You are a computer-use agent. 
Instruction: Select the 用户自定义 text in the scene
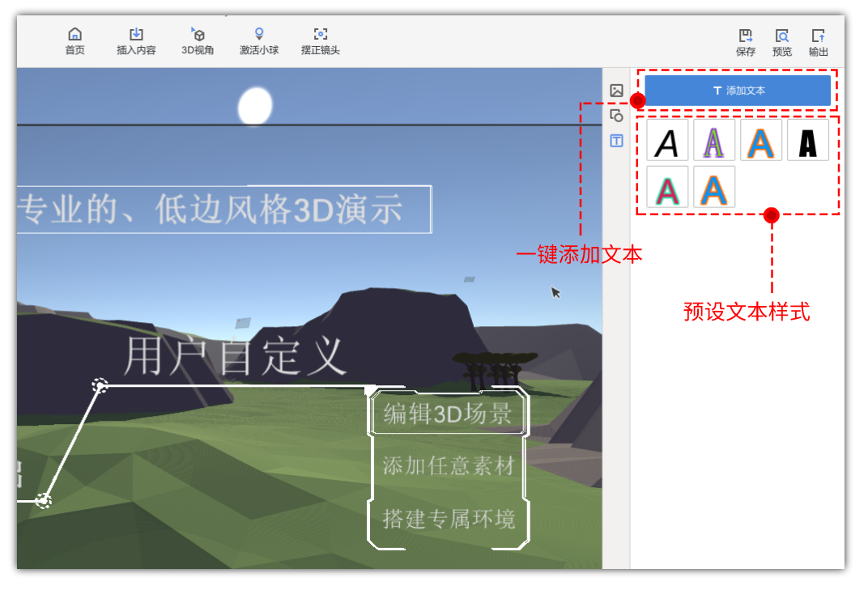tap(235, 357)
